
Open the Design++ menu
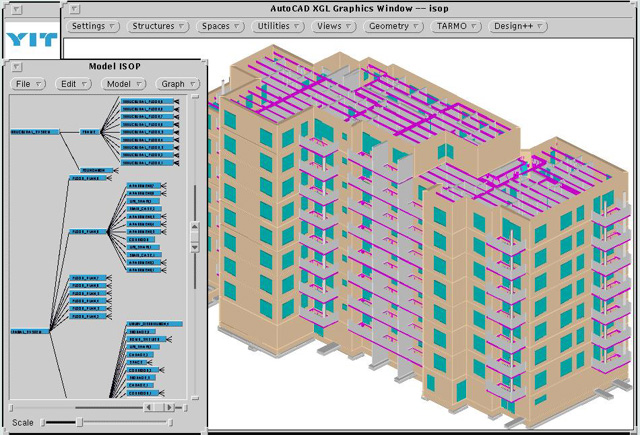click(520, 27)
